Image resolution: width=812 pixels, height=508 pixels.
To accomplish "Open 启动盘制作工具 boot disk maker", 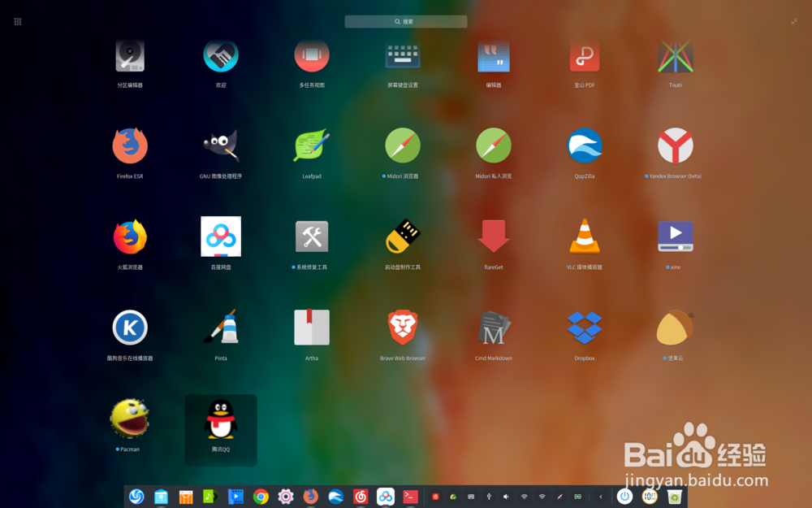I will click(x=403, y=237).
